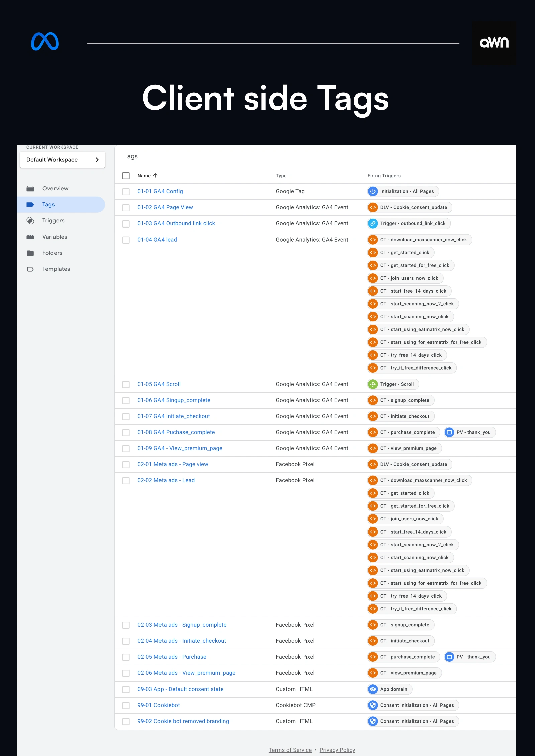Open the Tags section in sidebar

(48, 205)
